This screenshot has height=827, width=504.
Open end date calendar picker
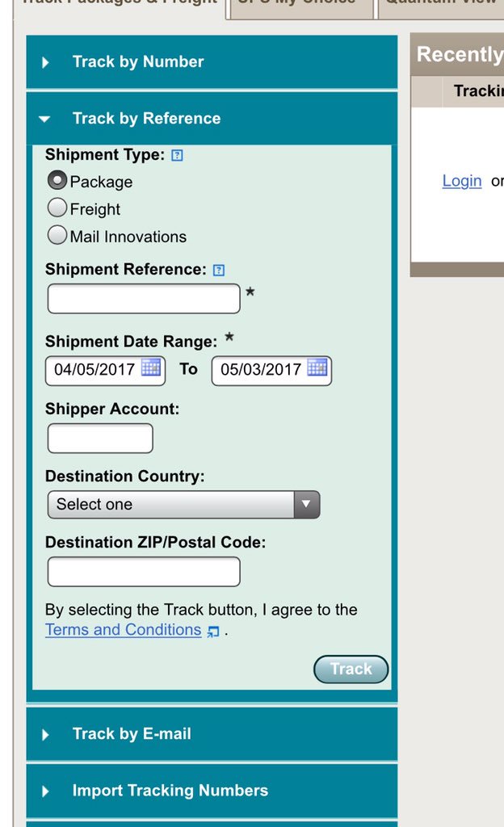[317, 367]
